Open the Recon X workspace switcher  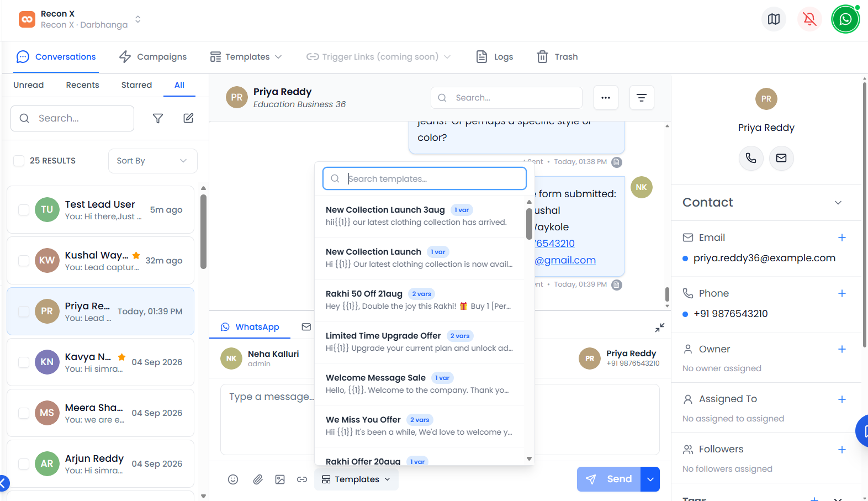(80, 19)
